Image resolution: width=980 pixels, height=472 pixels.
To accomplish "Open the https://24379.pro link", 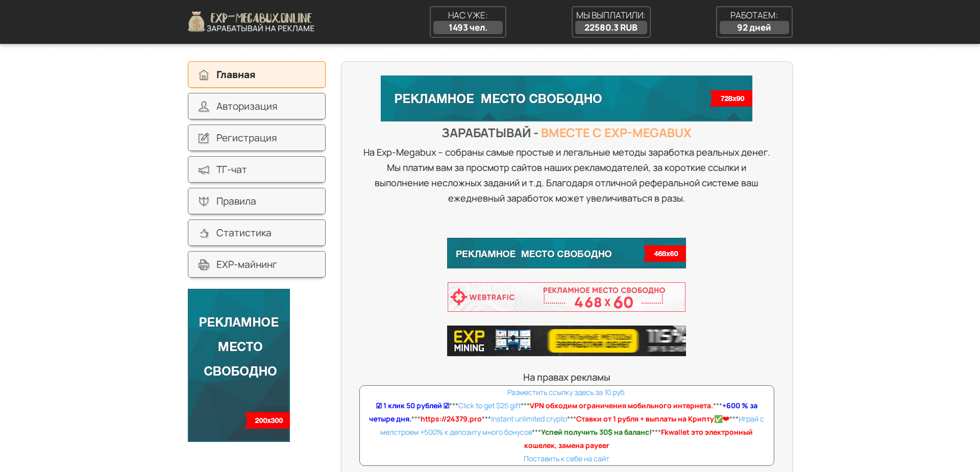I will tap(451, 419).
